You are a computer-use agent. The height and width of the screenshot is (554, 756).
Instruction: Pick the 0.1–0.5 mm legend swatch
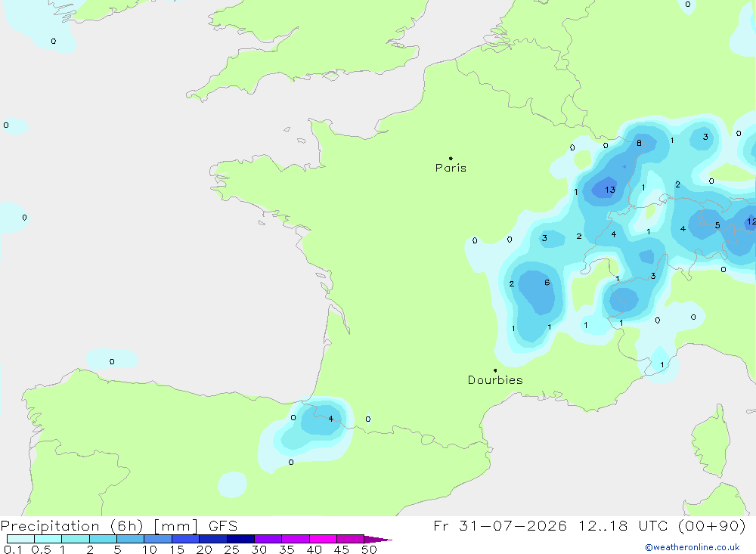(x=20, y=539)
